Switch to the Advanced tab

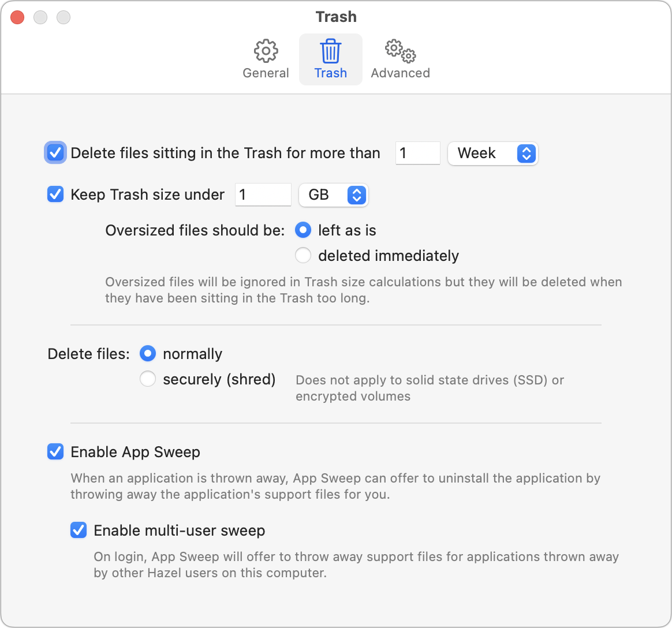400,58
